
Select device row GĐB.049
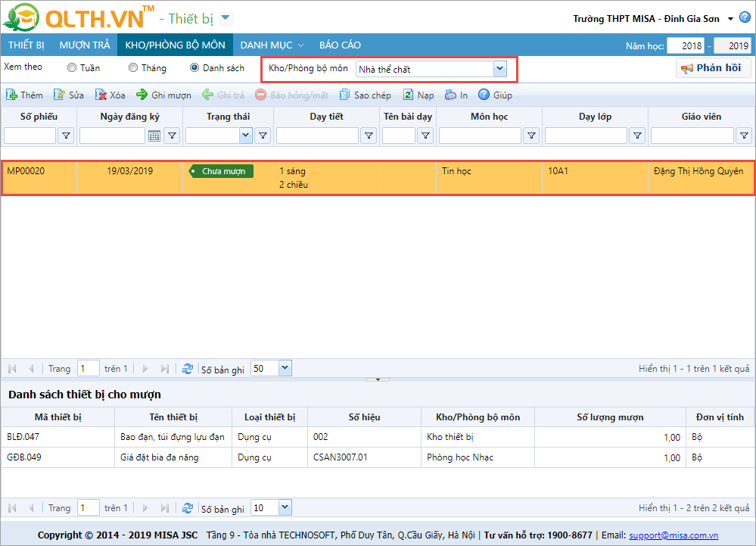pyautogui.click(x=378, y=457)
